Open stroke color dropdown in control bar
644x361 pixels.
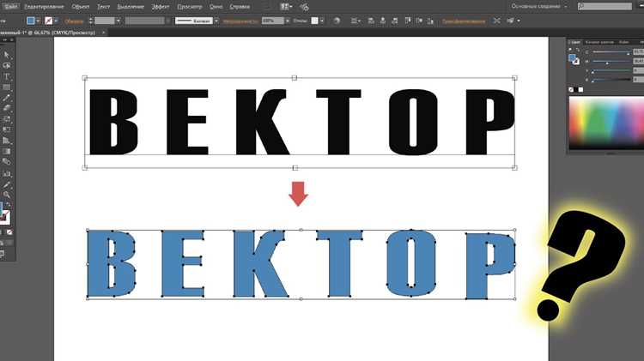[x=56, y=21]
